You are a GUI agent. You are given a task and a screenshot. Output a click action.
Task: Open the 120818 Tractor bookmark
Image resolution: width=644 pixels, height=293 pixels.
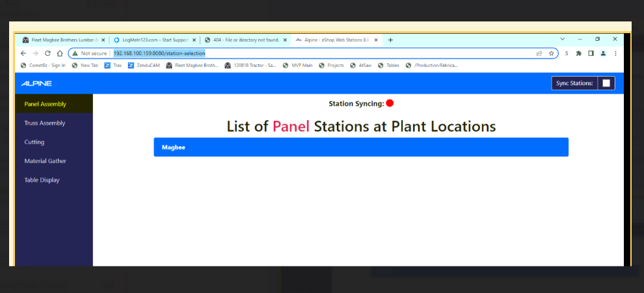250,65
